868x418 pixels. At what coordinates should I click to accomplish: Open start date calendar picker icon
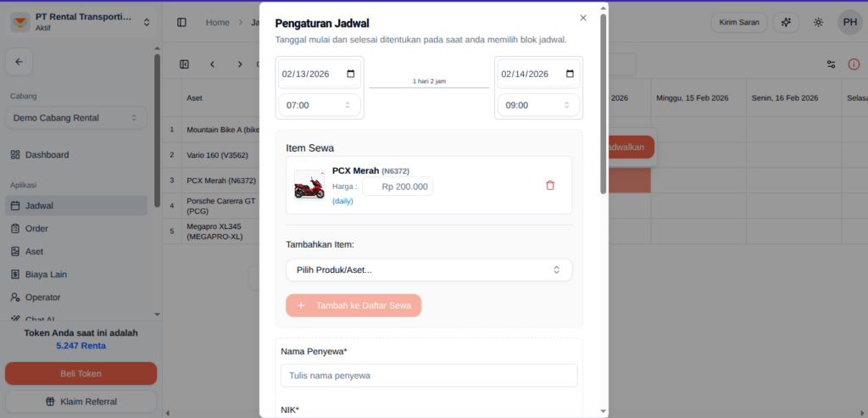(x=351, y=74)
